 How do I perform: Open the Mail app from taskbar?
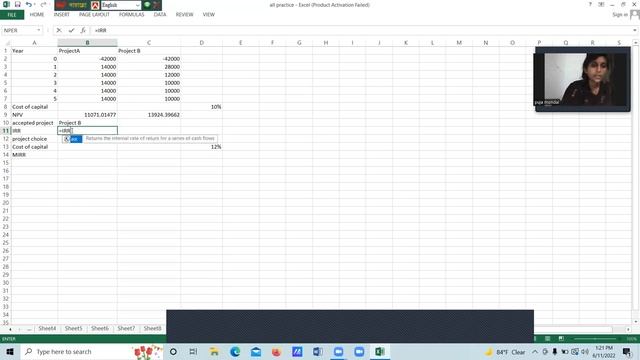pos(256,351)
